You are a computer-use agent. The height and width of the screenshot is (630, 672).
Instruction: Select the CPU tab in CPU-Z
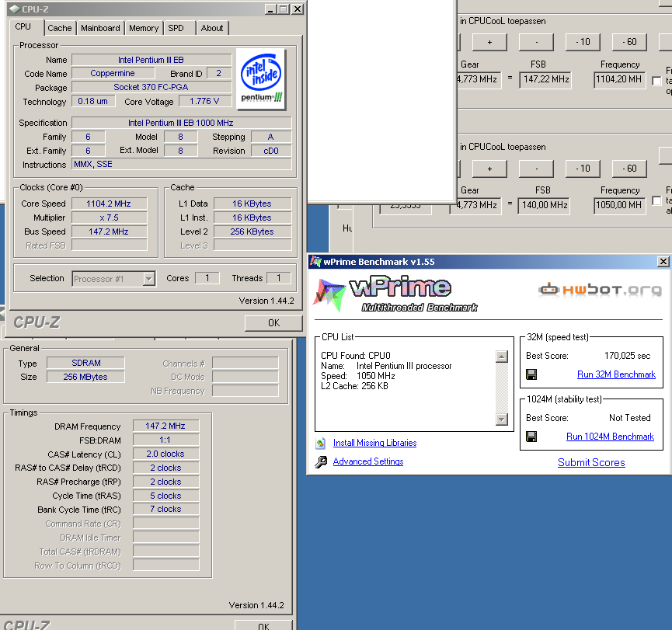coord(23,27)
